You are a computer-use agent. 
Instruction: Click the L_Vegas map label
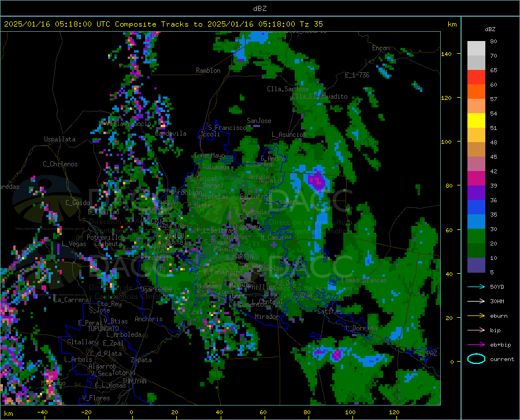tap(74, 244)
